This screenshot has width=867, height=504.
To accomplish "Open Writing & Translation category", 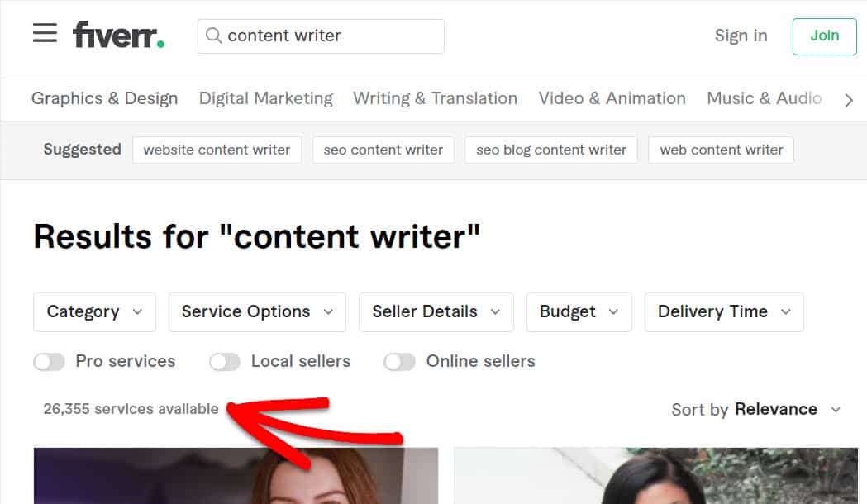I will (436, 98).
